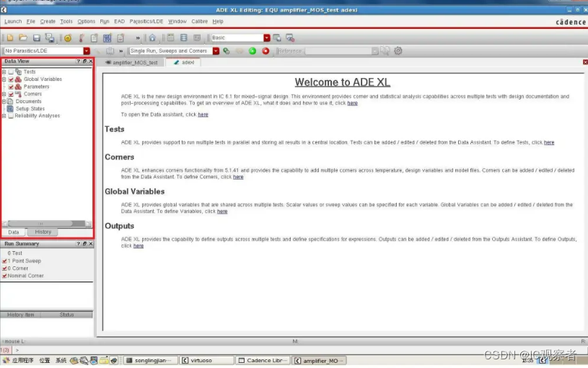Click the green Run Simulation button
The width and height of the screenshot is (588, 368).
(253, 51)
